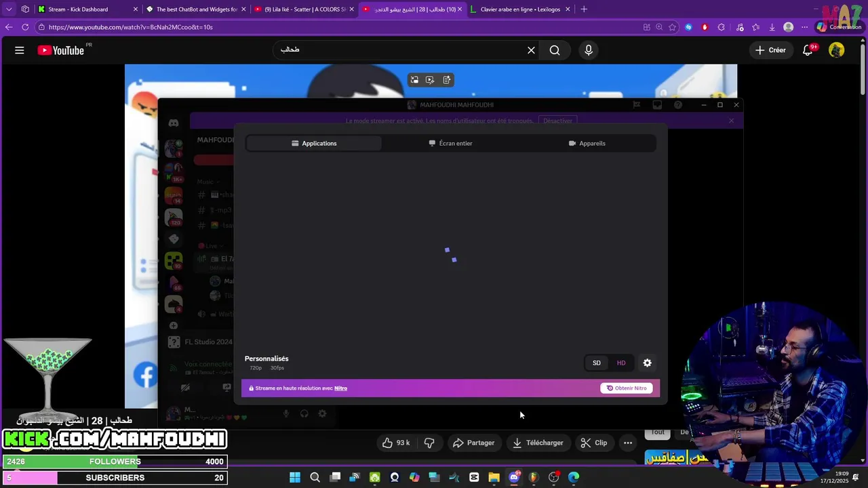868x488 pixels.
Task: Open YouTube notifications bell
Action: click(808, 50)
